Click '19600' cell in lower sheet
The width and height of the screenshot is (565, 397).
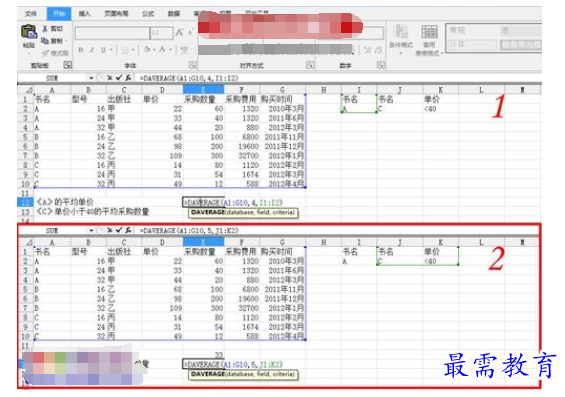point(242,299)
